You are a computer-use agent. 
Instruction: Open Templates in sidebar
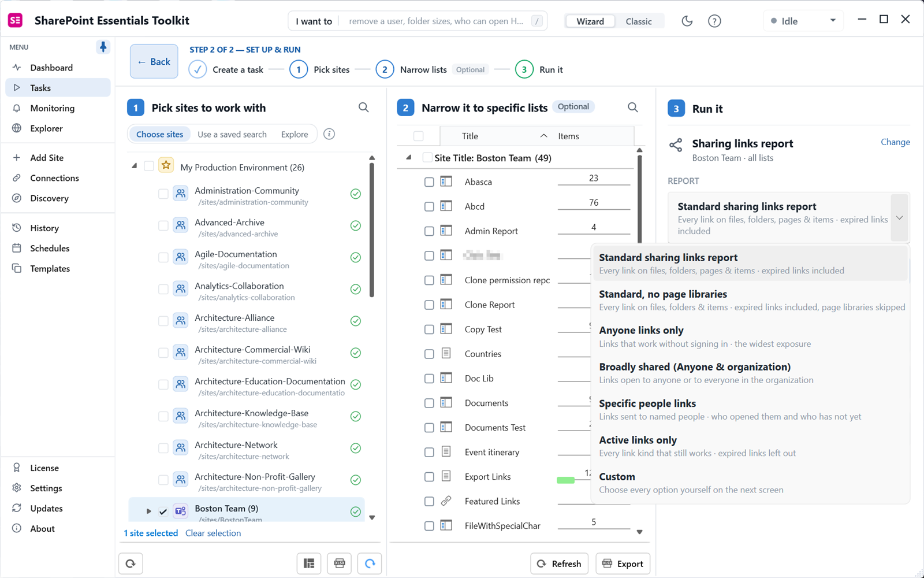pyautogui.click(x=58, y=269)
